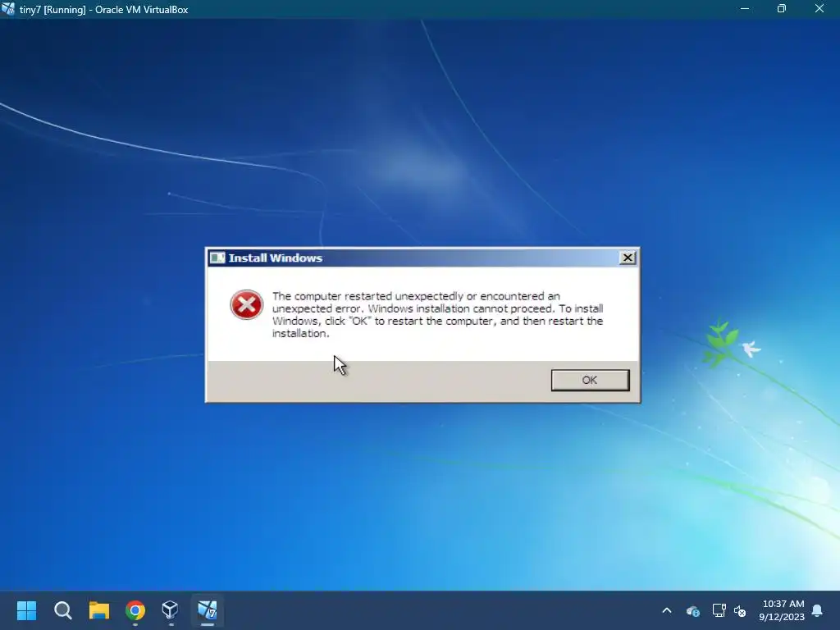This screenshot has height=630, width=840.
Task: Minimize the VirtualBox window
Action: click(x=745, y=8)
